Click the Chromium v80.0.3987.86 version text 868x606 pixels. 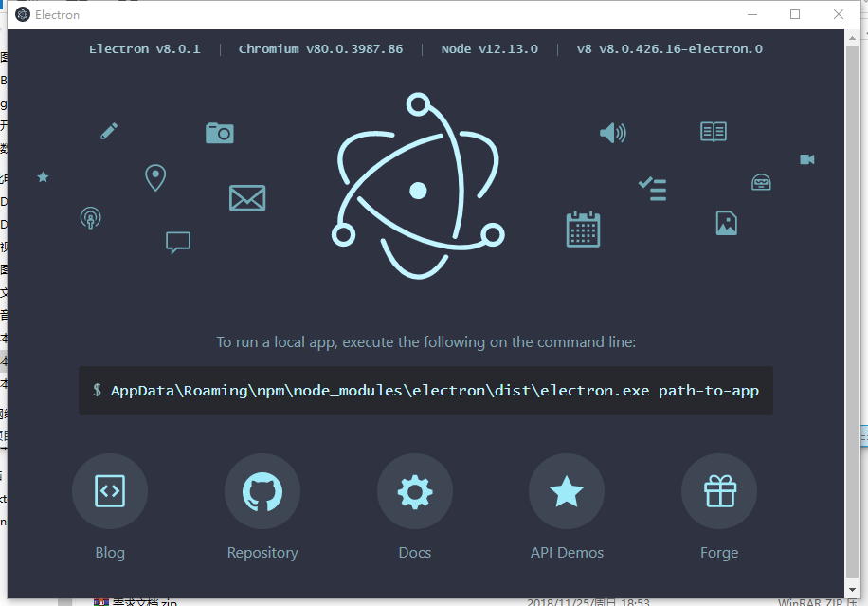pyautogui.click(x=320, y=48)
